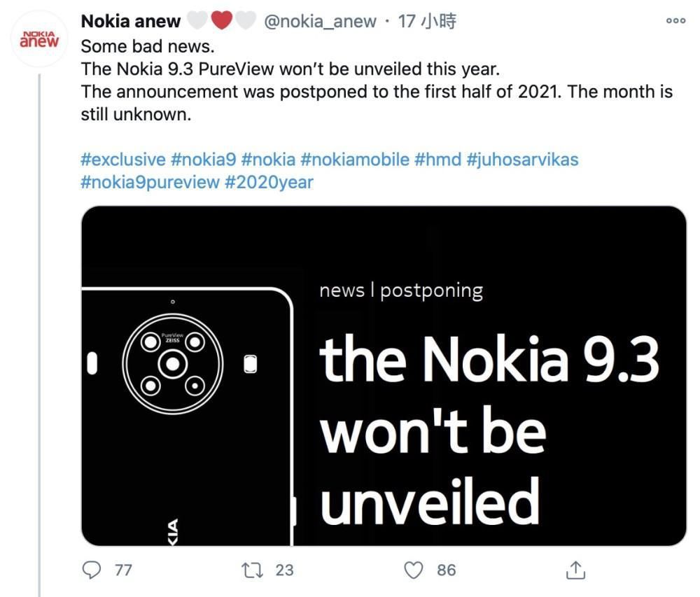Open the @nokia_anew handle link
This screenshot has height=597, width=700.
(319, 22)
